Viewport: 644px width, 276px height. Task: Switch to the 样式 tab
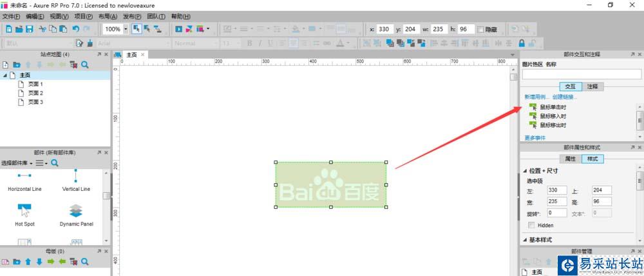tap(592, 159)
